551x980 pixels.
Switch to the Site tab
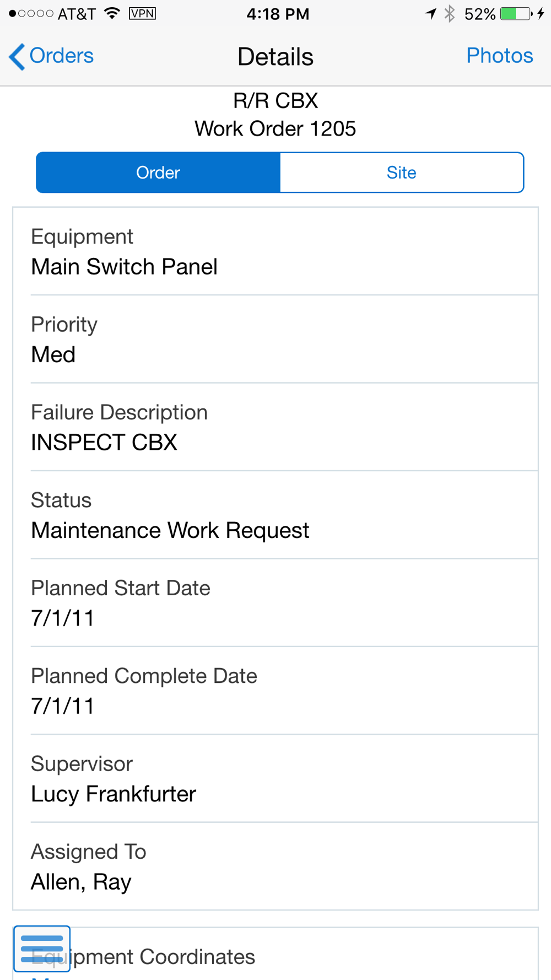(402, 173)
